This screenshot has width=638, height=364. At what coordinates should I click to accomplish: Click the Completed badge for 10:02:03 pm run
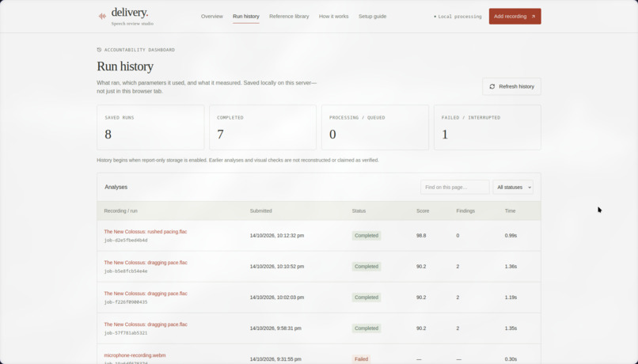coord(366,298)
